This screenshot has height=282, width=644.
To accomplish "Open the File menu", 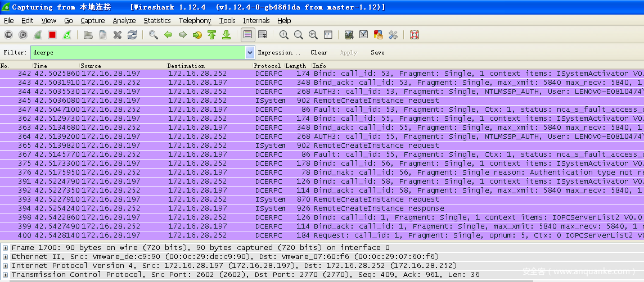I will [x=8, y=21].
